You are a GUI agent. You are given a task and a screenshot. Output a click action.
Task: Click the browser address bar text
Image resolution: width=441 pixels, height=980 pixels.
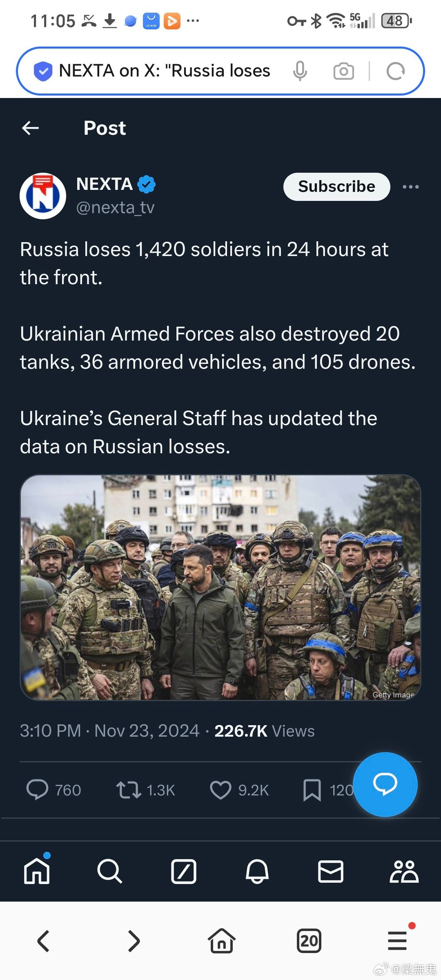click(165, 71)
